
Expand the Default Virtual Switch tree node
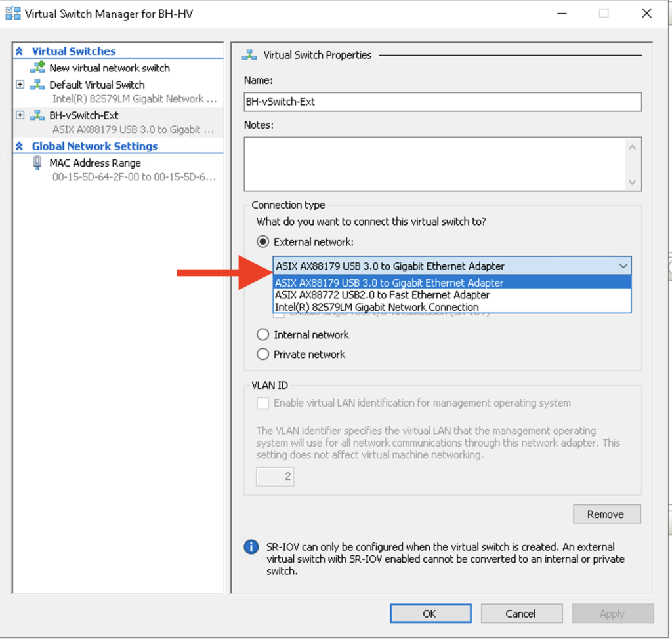click(20, 85)
